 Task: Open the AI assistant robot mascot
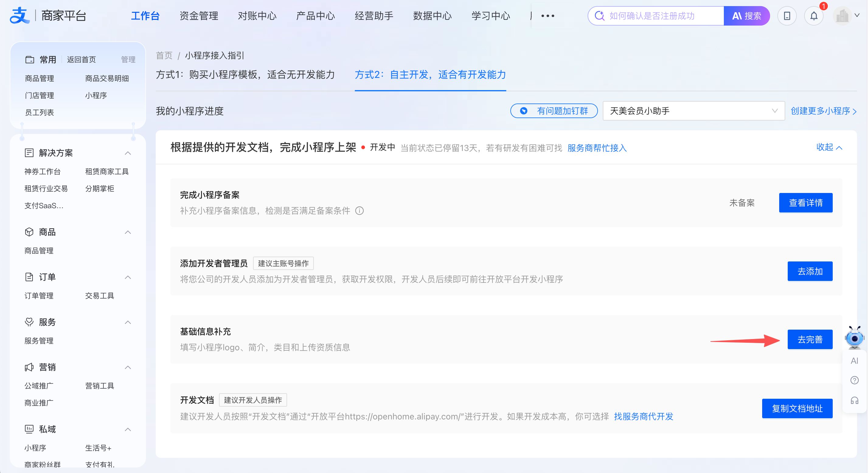(x=854, y=337)
